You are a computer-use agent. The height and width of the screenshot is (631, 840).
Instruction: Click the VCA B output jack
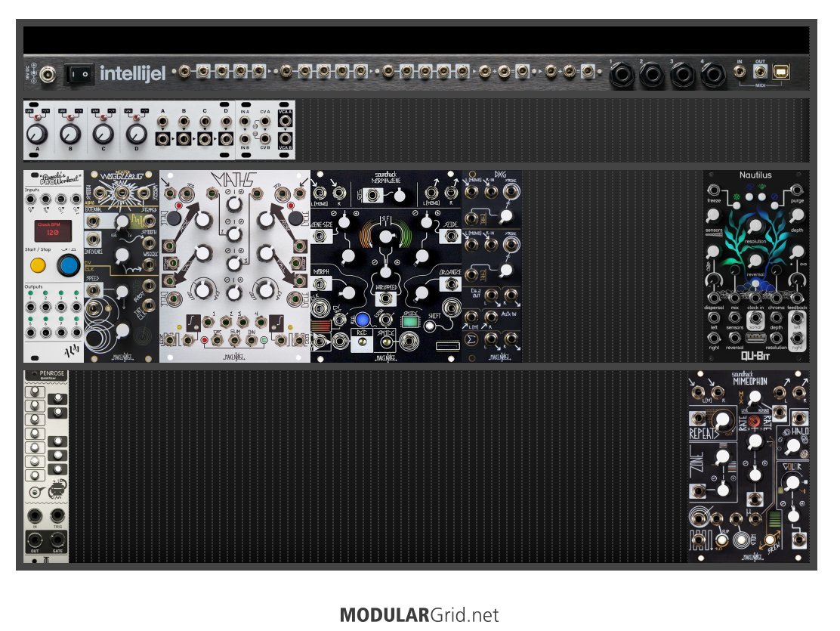point(286,139)
